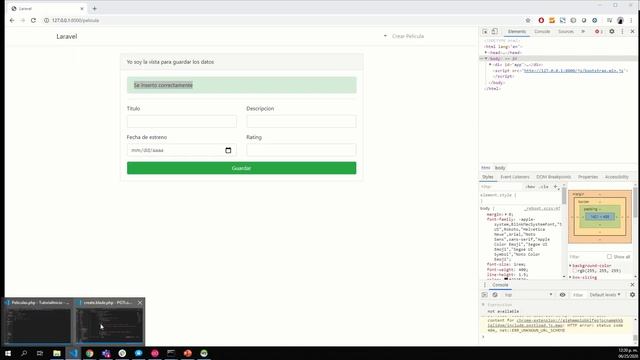Close the console drawer with the X
This screenshot has height=360, width=640.
(632, 284)
